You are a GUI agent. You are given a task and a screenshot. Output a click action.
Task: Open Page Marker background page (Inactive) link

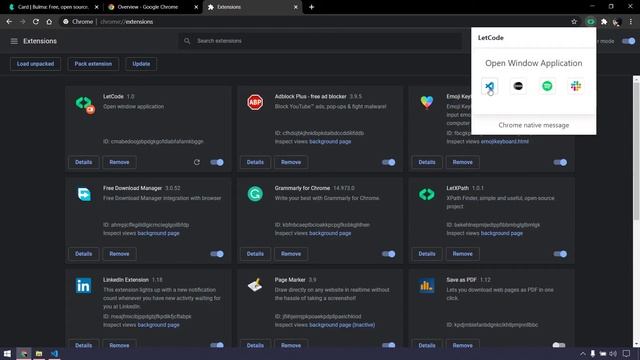pyautogui.click(x=342, y=325)
